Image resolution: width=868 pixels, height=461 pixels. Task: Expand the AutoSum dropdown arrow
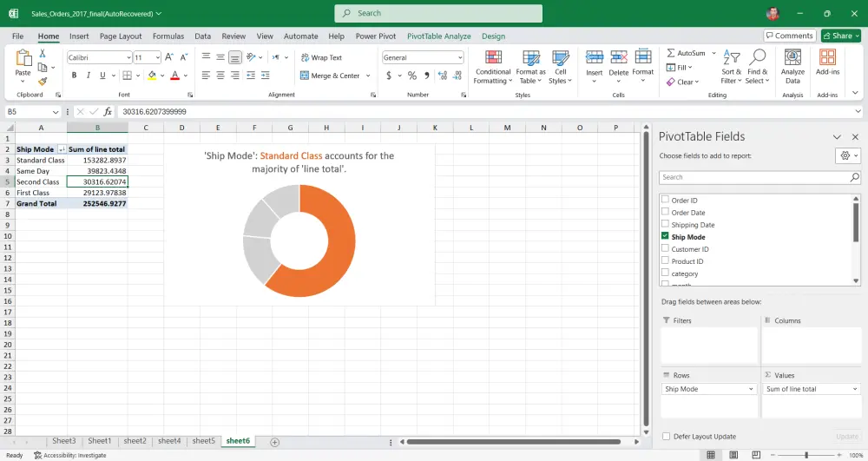(713, 53)
